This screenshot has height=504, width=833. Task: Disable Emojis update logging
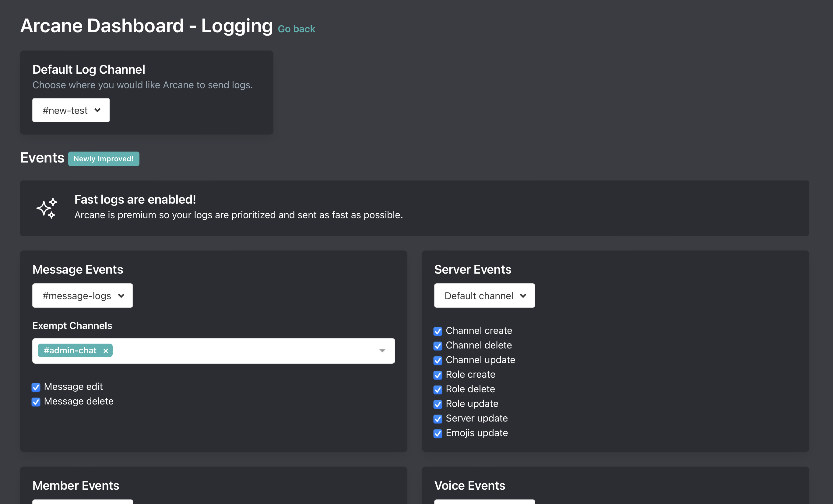tap(438, 433)
